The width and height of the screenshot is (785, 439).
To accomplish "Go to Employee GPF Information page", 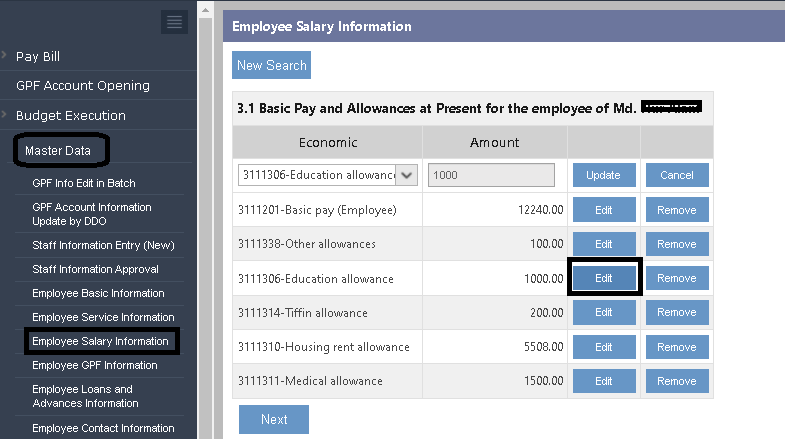I will click(94, 365).
